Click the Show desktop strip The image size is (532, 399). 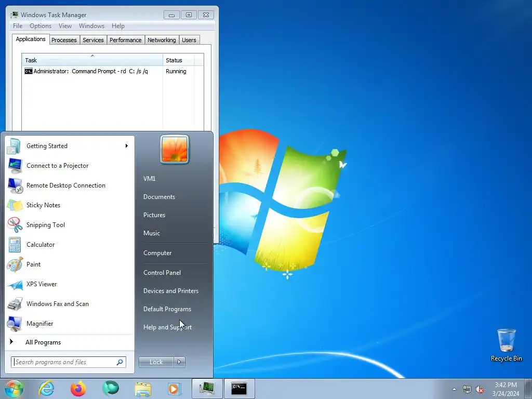[528, 389]
